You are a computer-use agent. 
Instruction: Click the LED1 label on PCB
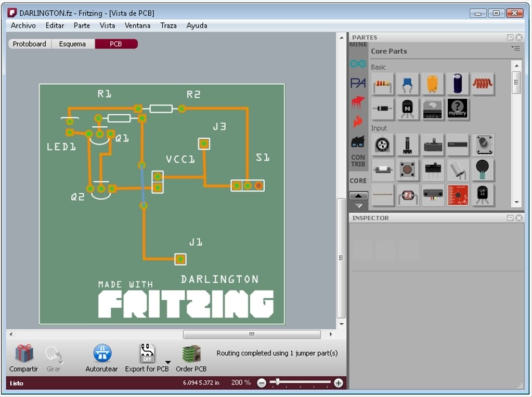click(x=61, y=147)
